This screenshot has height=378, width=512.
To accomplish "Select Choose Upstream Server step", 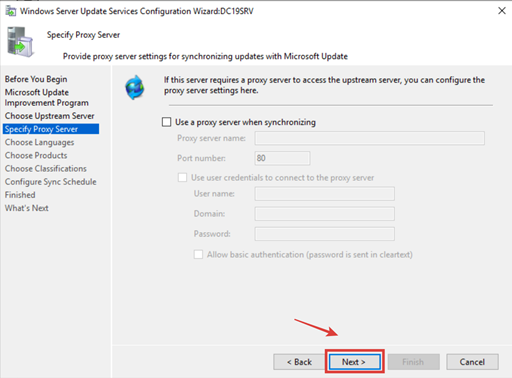I will [50, 116].
